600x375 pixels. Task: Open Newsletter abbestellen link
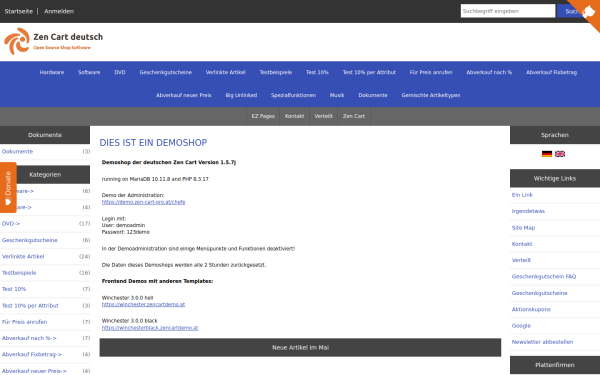[542, 342]
